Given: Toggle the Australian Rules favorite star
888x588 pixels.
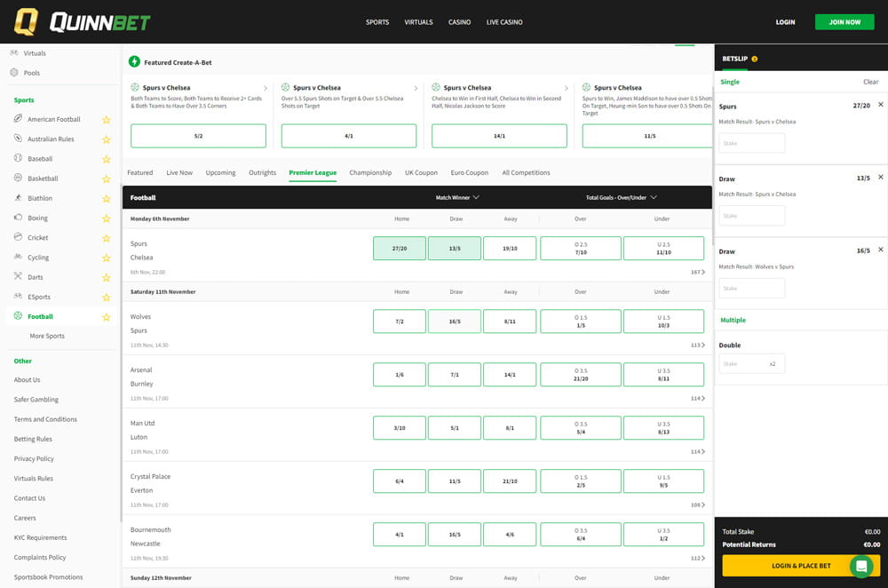Looking at the screenshot, I should 106,139.
